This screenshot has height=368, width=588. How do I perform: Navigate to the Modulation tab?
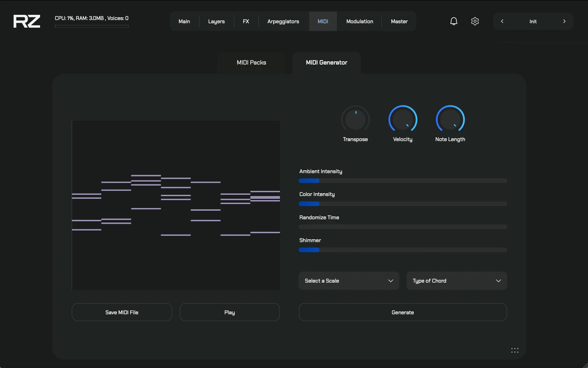[x=359, y=21]
